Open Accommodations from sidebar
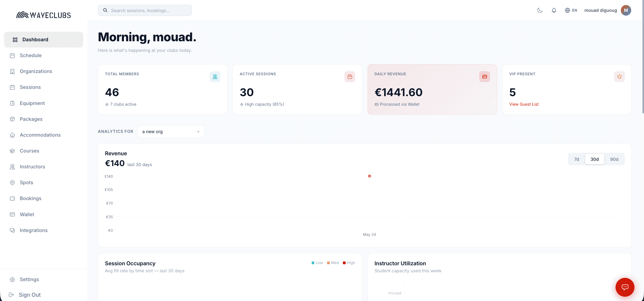Screen dimensions: 644x301 click(44, 135)
